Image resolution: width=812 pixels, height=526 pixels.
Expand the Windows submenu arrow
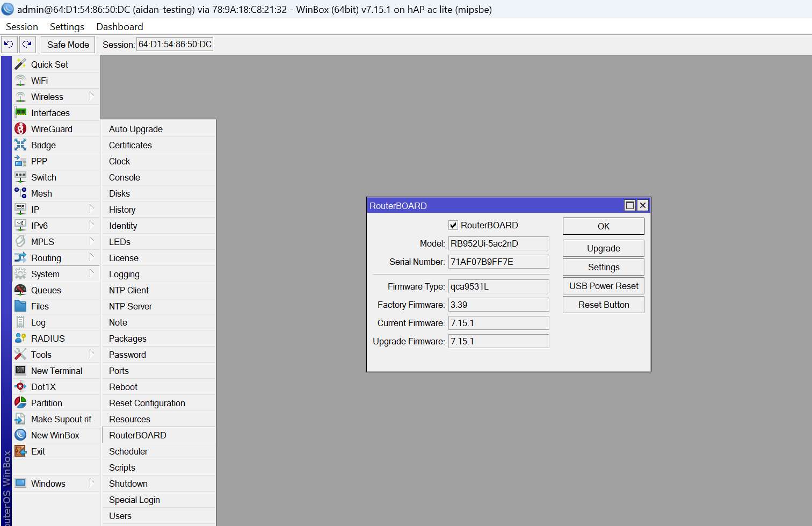pyautogui.click(x=91, y=482)
